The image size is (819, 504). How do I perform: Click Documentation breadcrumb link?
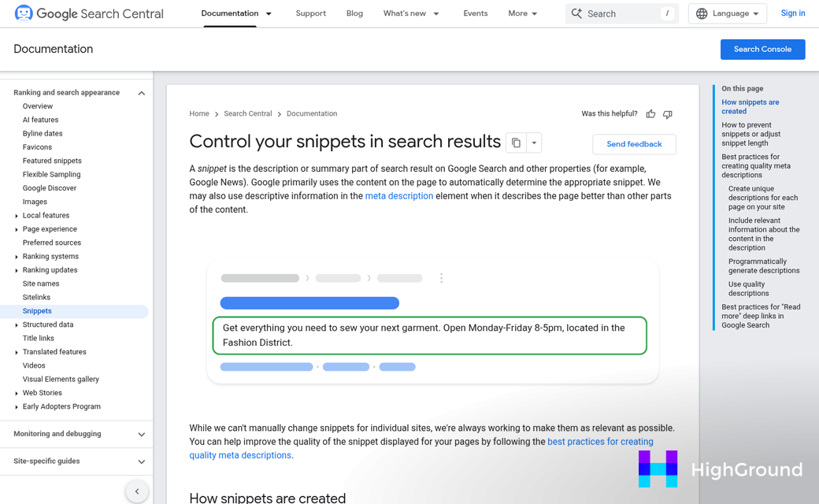tap(312, 113)
